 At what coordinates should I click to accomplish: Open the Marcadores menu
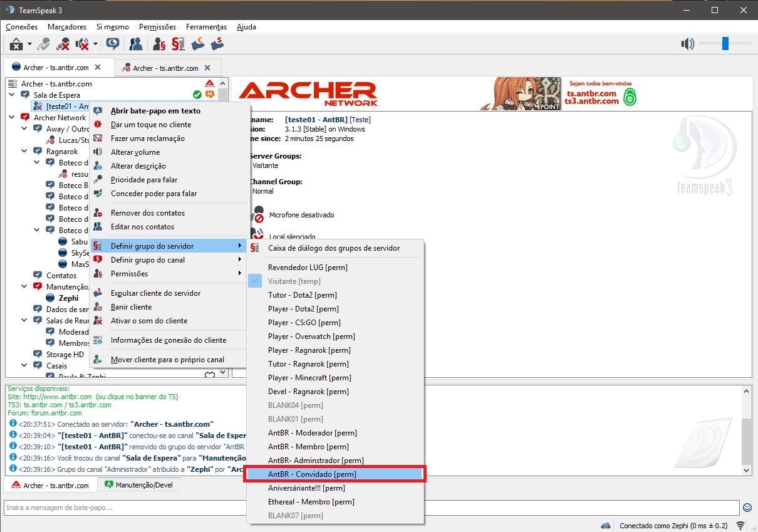click(x=67, y=27)
